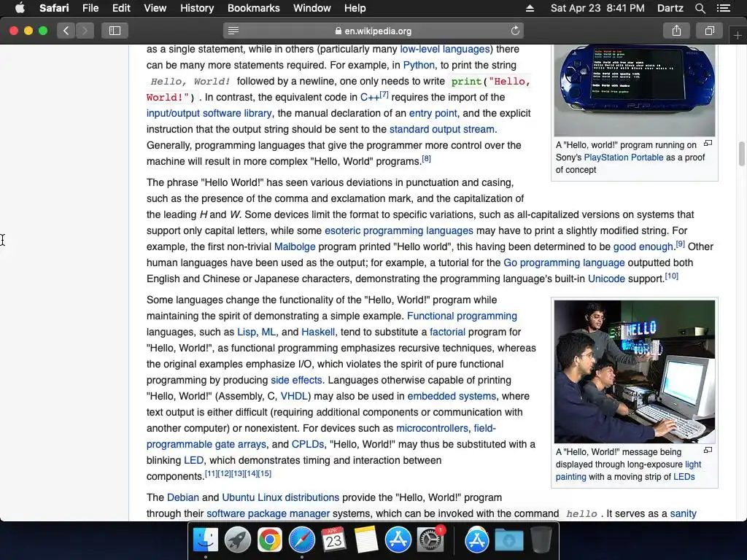
Task: Follow the VHDL link
Action: point(294,396)
